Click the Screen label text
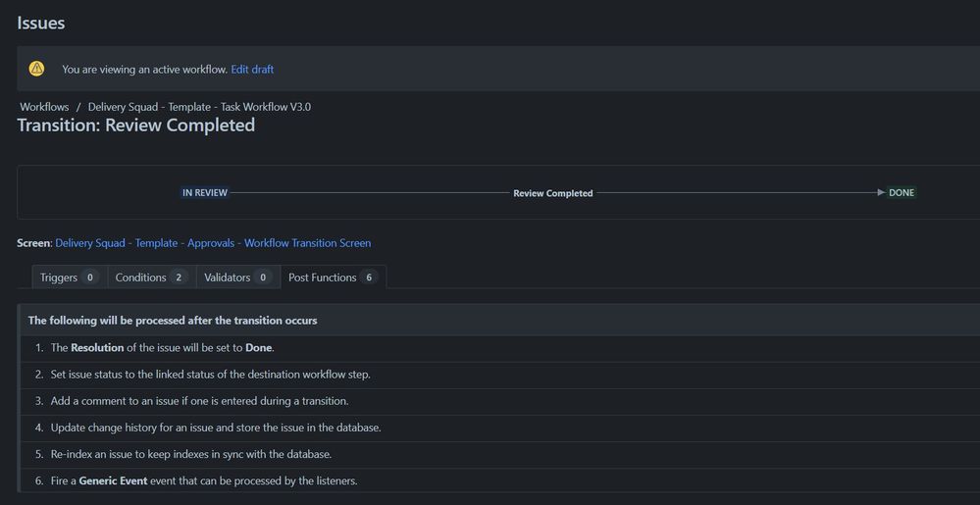This screenshot has height=505, width=980. point(33,243)
